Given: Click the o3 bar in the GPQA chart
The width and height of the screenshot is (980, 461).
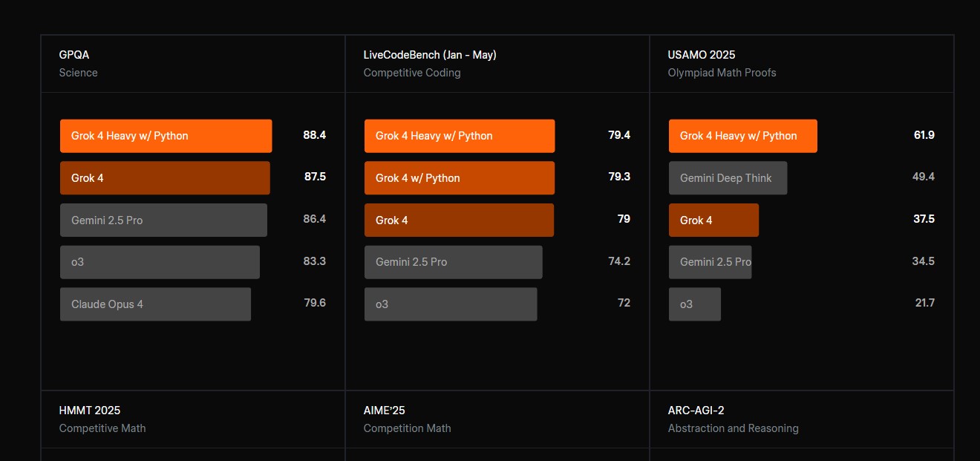Looking at the screenshot, I should pyautogui.click(x=160, y=262).
